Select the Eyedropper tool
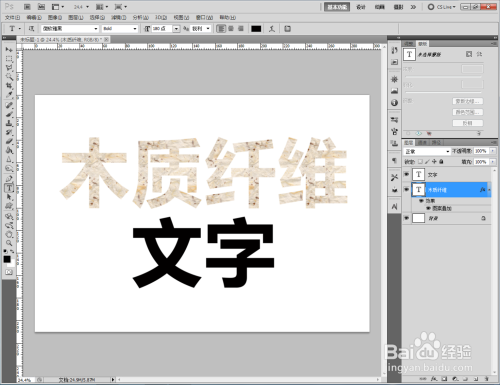This screenshot has height=385, width=500. (x=9, y=95)
